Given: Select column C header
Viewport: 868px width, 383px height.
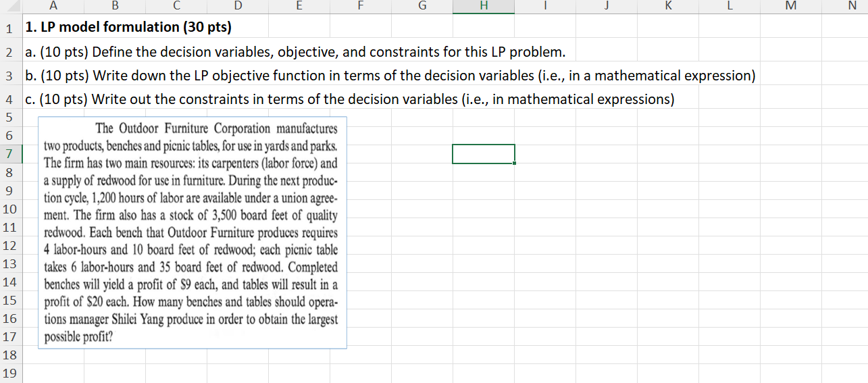Looking at the screenshot, I should coord(176,7).
